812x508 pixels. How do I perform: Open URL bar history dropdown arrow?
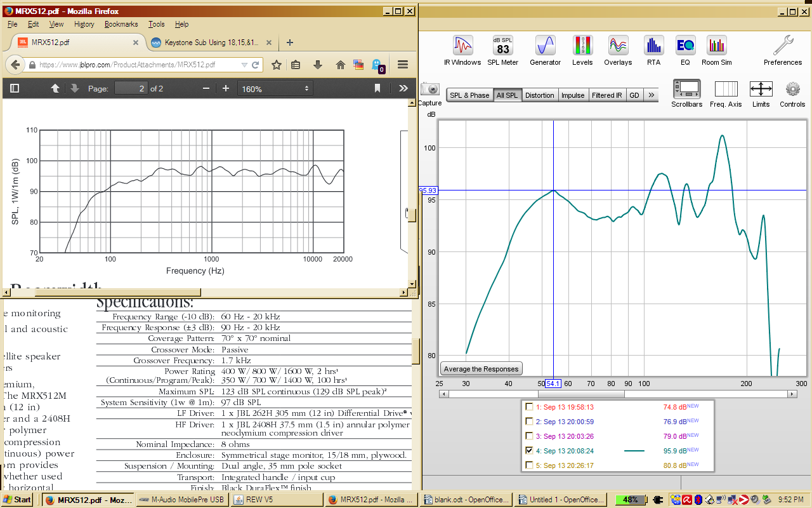(x=244, y=65)
